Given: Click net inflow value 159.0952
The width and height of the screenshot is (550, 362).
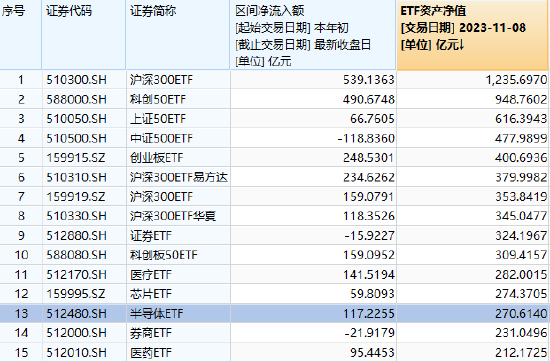Looking at the screenshot, I should [x=369, y=255].
